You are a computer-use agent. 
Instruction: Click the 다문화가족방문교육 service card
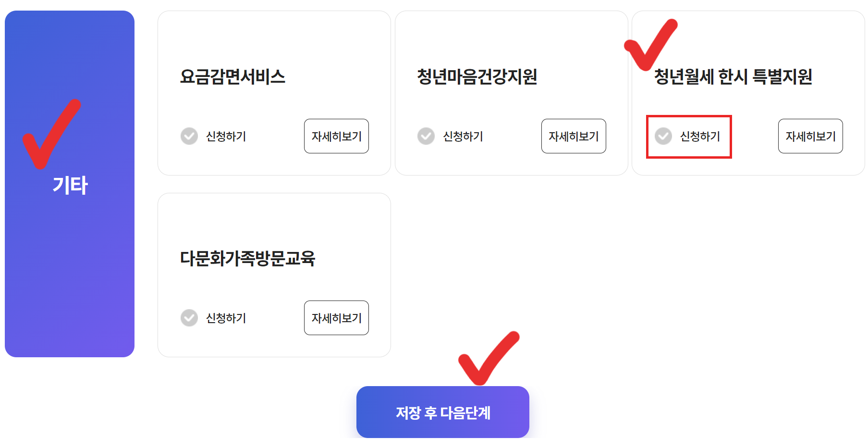[x=275, y=274]
